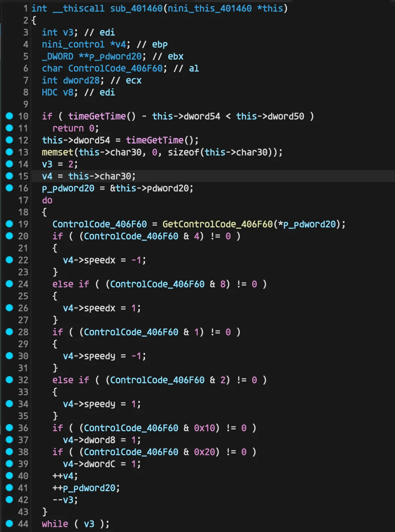
Task: Toggle breakpoint dot on line 16
Action: tap(9, 188)
